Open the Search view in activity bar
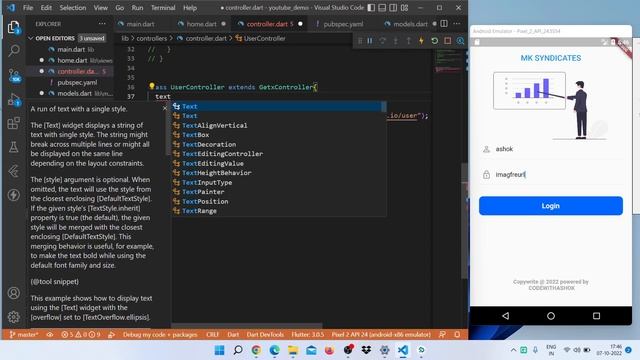 13,51
